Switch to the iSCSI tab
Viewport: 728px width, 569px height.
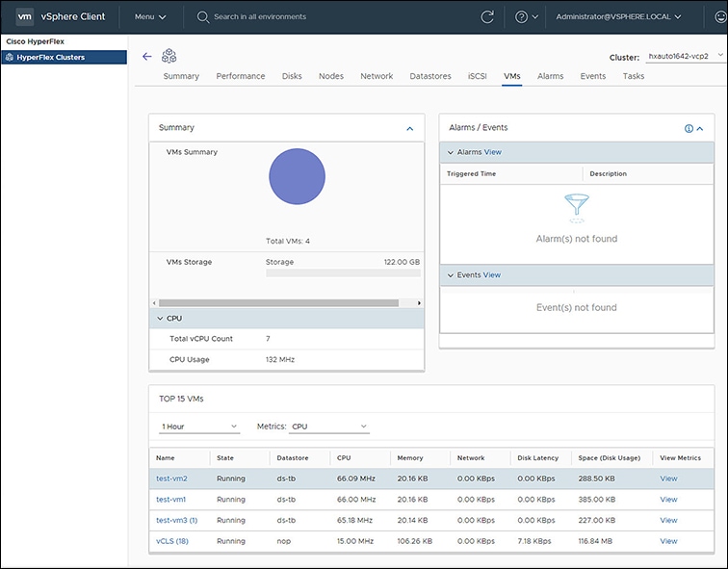click(478, 76)
